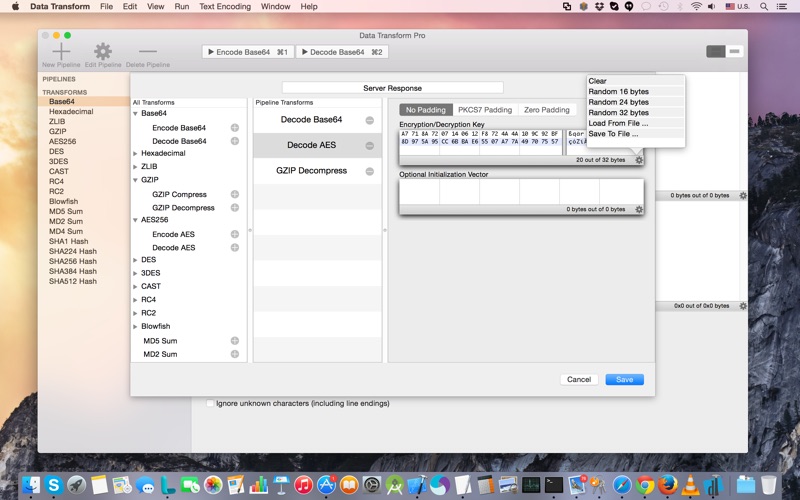
Task: Open Edit Pipeline gear icon
Action: tap(103, 52)
